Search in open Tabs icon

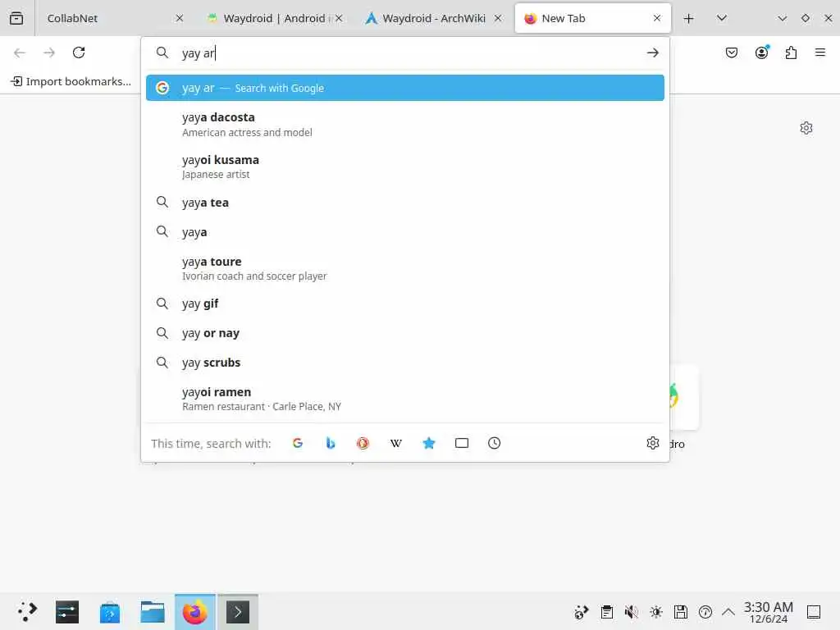[x=461, y=443]
